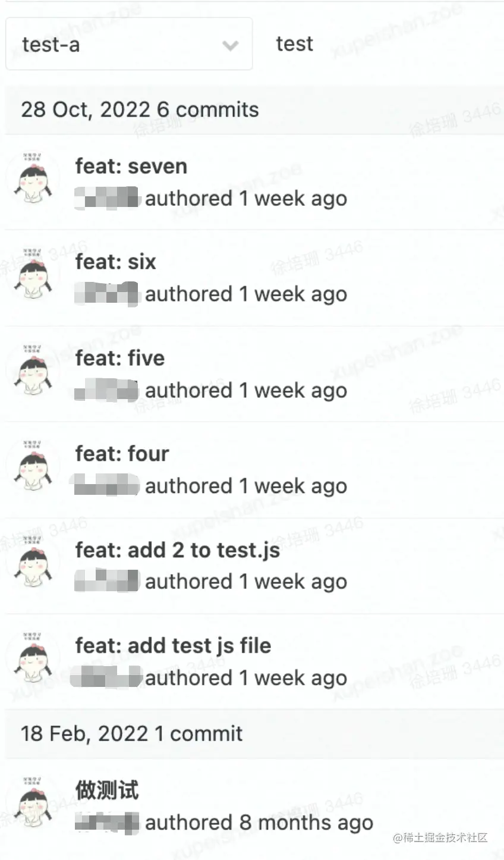Click the '28 Oct, 2022 6 commits' header
This screenshot has height=860, width=504.
pyautogui.click(x=140, y=109)
